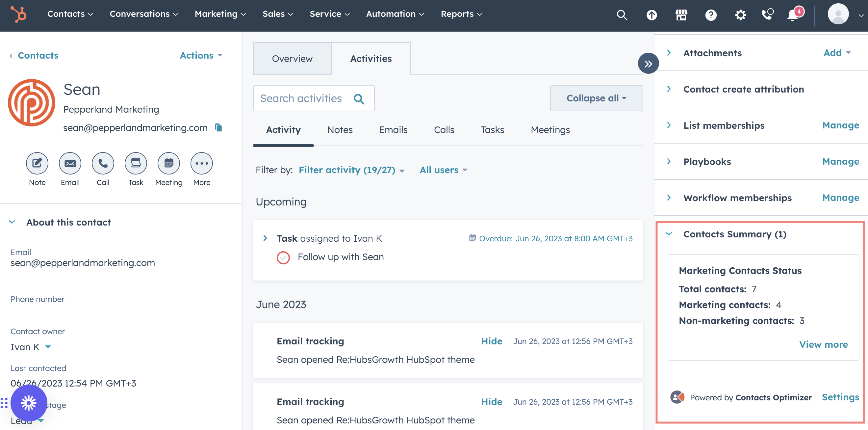This screenshot has width=868, height=430.
Task: Open the global search magnifier
Action: tap(622, 15)
